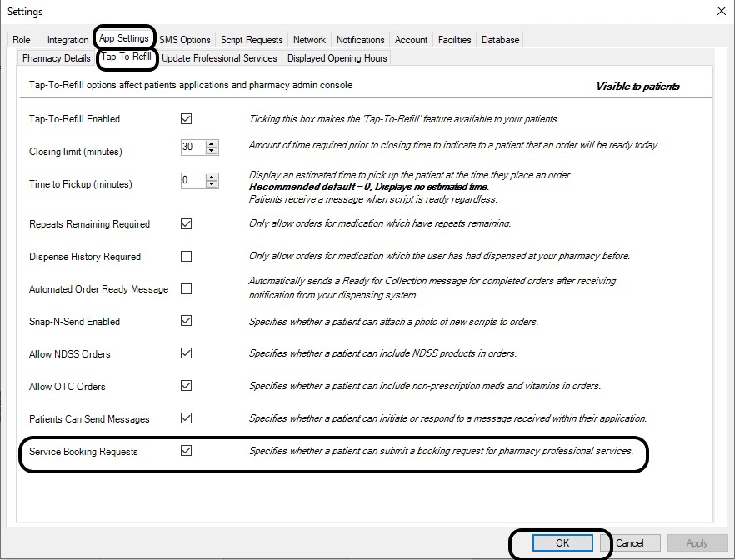This screenshot has width=735, height=560.
Task: Toggle Repeats Remaining Required checkbox
Action: [186, 224]
